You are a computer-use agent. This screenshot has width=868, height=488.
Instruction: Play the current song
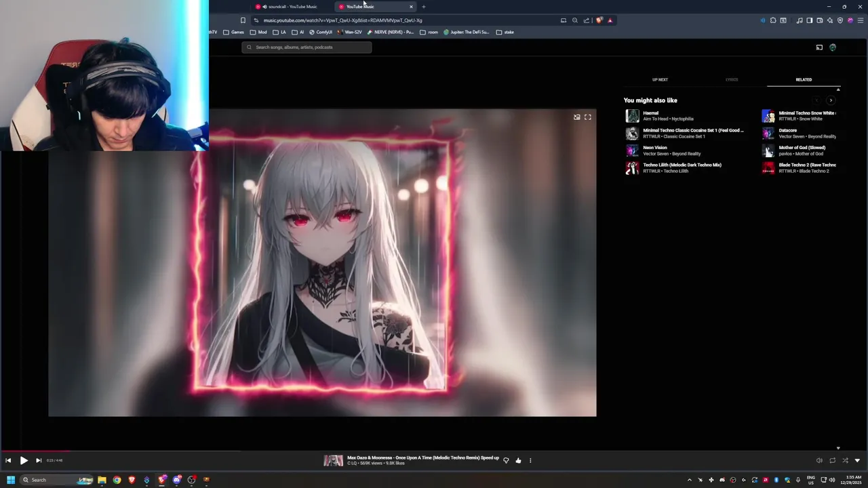[x=23, y=460]
